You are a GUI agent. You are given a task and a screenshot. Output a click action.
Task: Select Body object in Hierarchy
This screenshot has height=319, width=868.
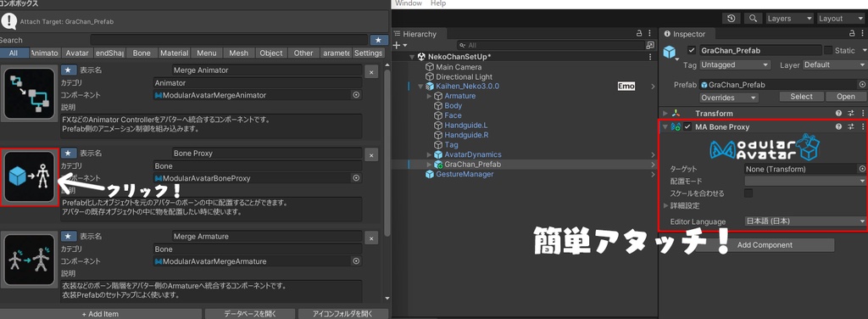(x=453, y=106)
